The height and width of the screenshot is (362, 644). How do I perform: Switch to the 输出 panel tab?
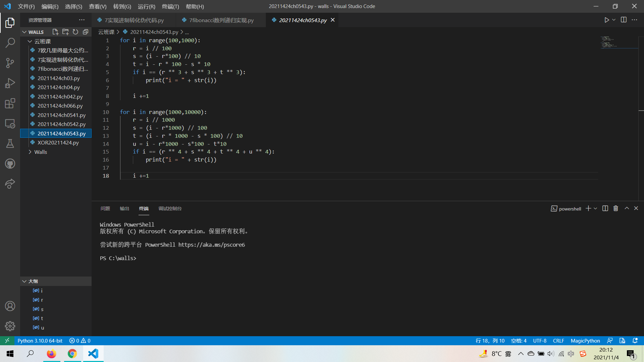click(124, 208)
